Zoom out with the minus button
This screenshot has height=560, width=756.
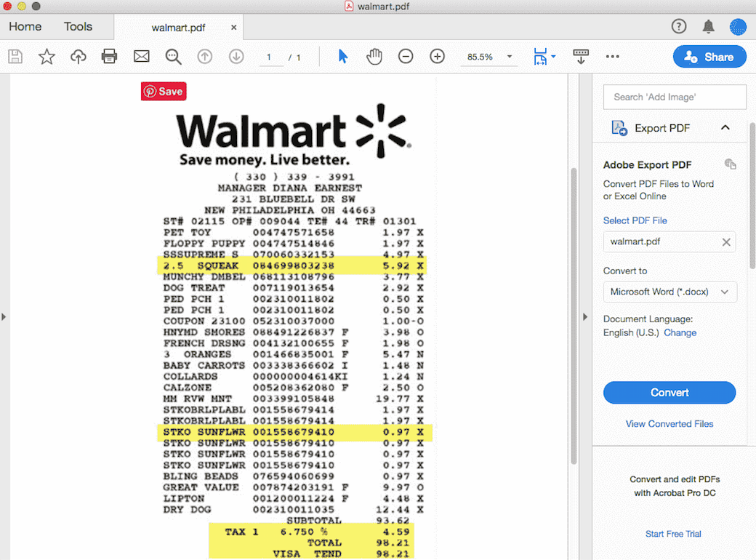click(x=406, y=57)
